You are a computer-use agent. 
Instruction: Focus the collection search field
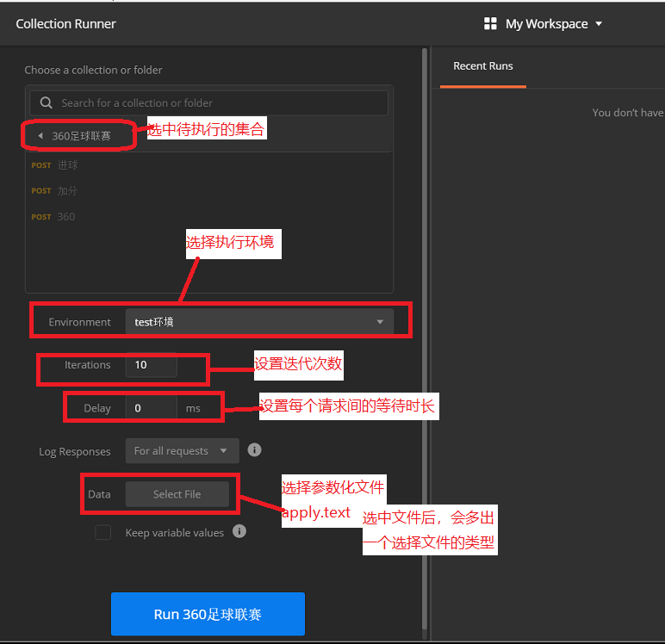(208, 102)
